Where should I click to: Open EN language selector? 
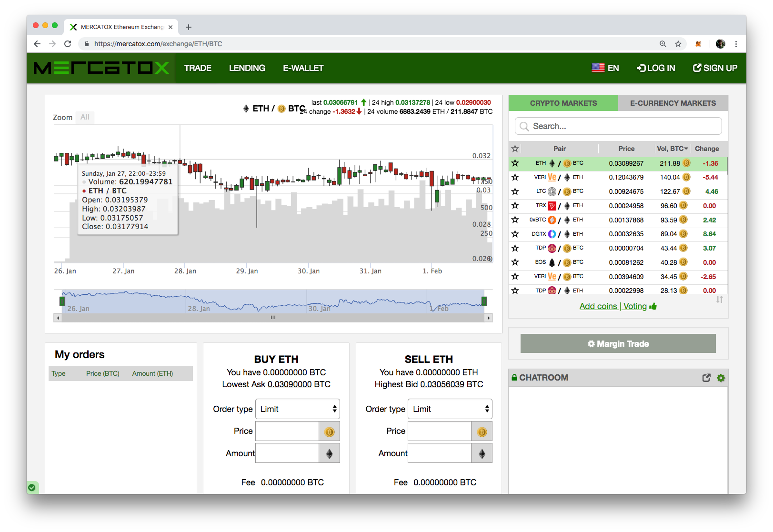(x=605, y=68)
